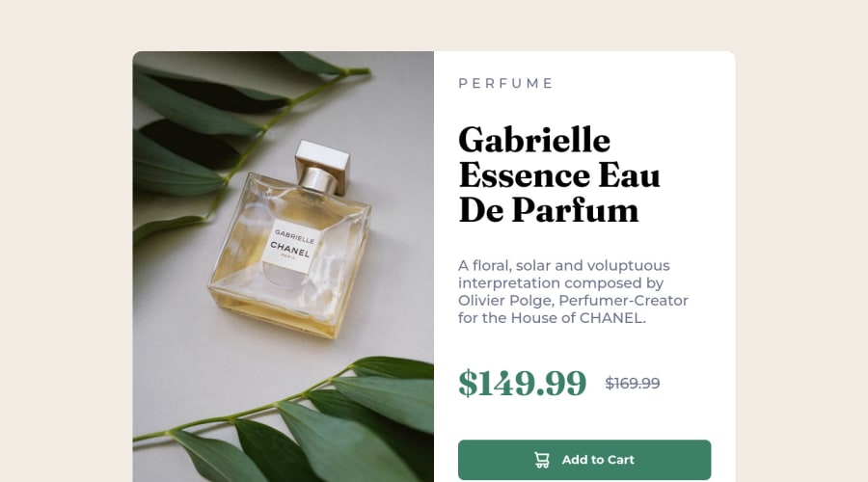The width and height of the screenshot is (868, 482).
Task: Click the Add to Cart button
Action: 584,460
